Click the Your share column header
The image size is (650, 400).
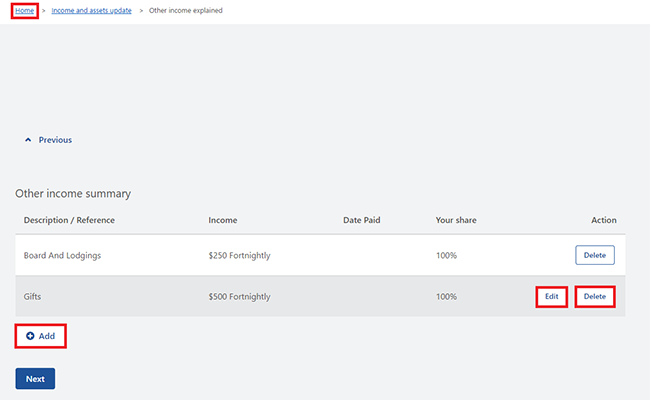[456, 220]
